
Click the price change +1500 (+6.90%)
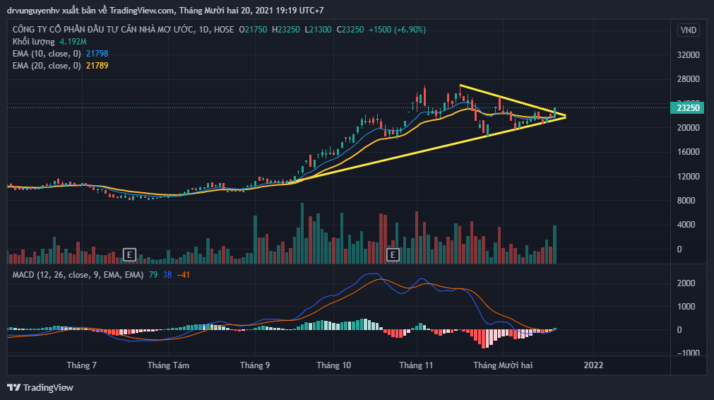[397, 30]
